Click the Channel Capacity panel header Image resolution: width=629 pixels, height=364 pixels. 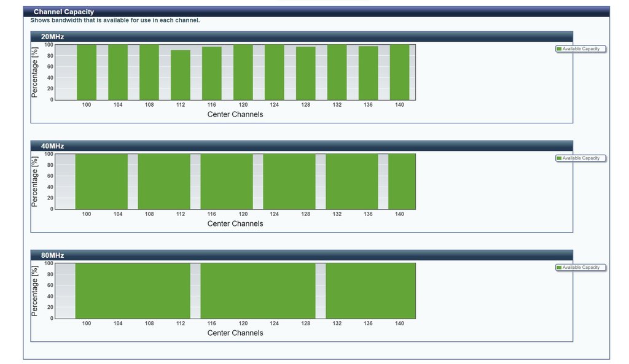click(316, 12)
